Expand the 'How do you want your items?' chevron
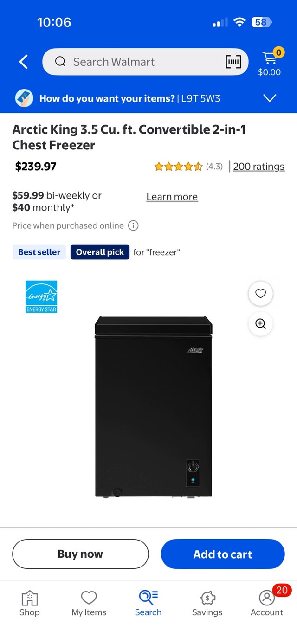The width and height of the screenshot is (297, 644). tap(270, 98)
